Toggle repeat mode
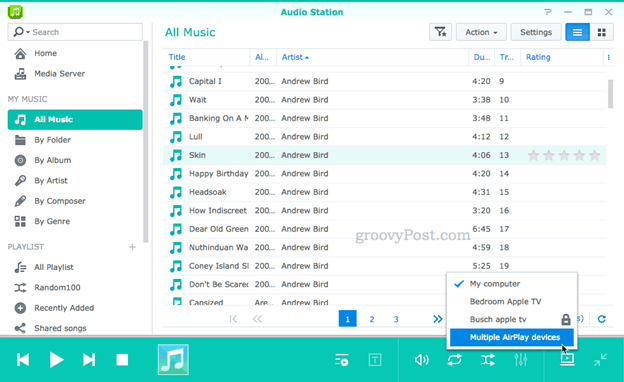 pos(454,360)
